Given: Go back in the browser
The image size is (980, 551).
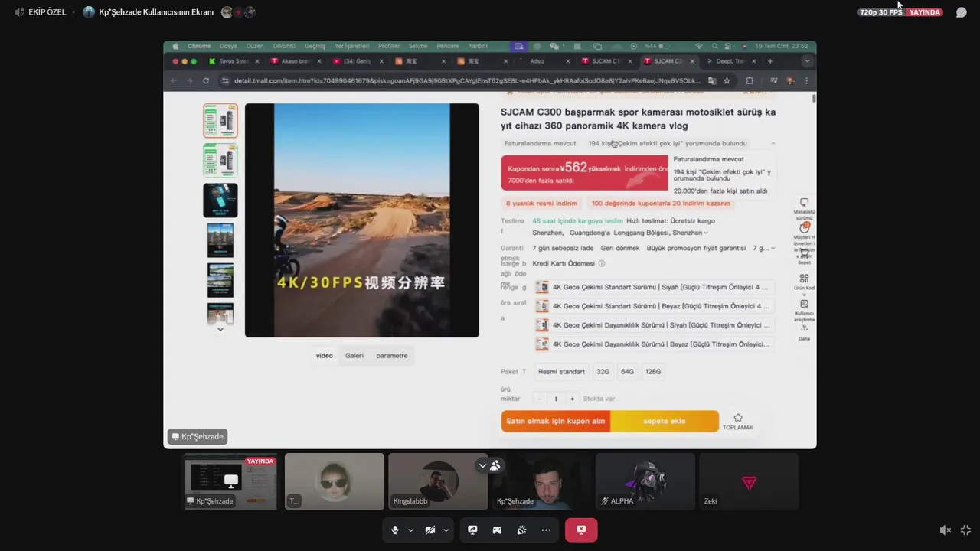Looking at the screenshot, I should (174, 80).
